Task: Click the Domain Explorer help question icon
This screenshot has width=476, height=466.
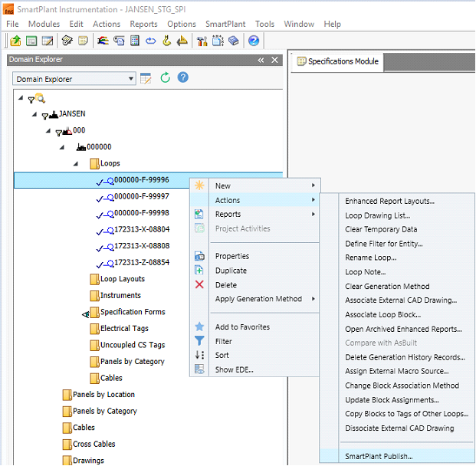Action: point(183,78)
